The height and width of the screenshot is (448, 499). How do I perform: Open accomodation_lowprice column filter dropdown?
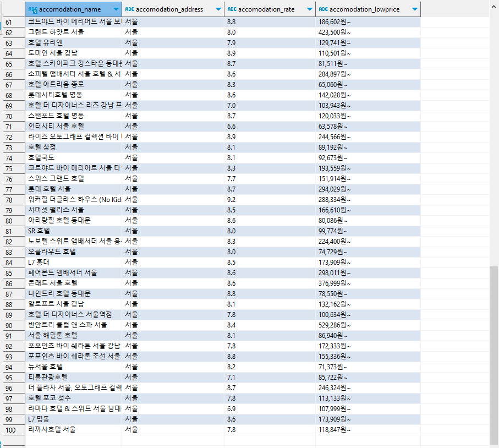[415, 9]
